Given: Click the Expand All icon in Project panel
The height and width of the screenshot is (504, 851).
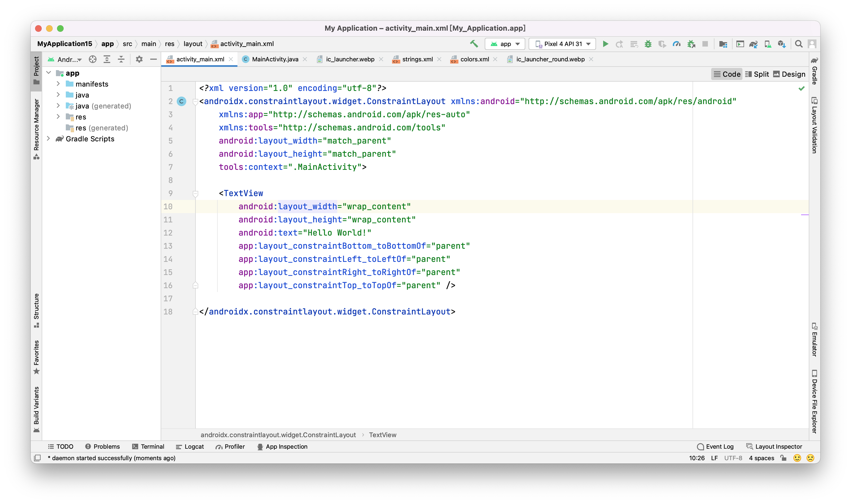Looking at the screenshot, I should tap(107, 59).
